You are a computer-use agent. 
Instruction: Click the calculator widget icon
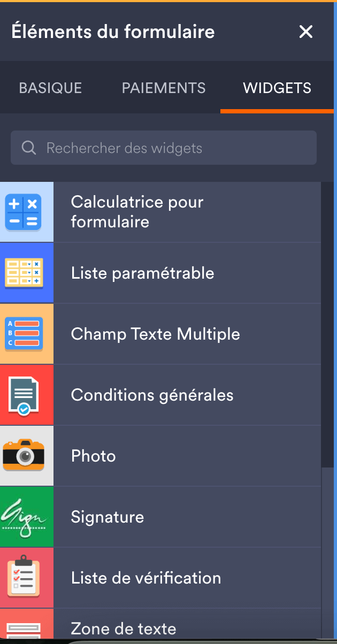coord(24,212)
